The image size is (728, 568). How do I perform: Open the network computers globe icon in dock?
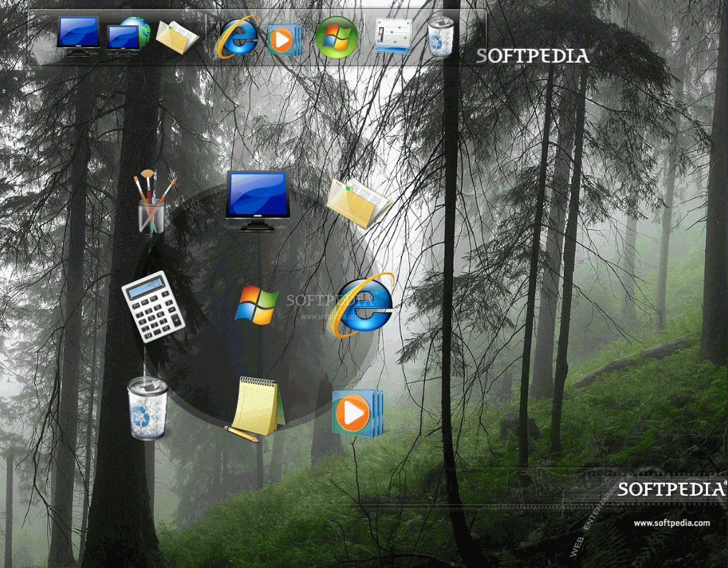tap(128, 37)
